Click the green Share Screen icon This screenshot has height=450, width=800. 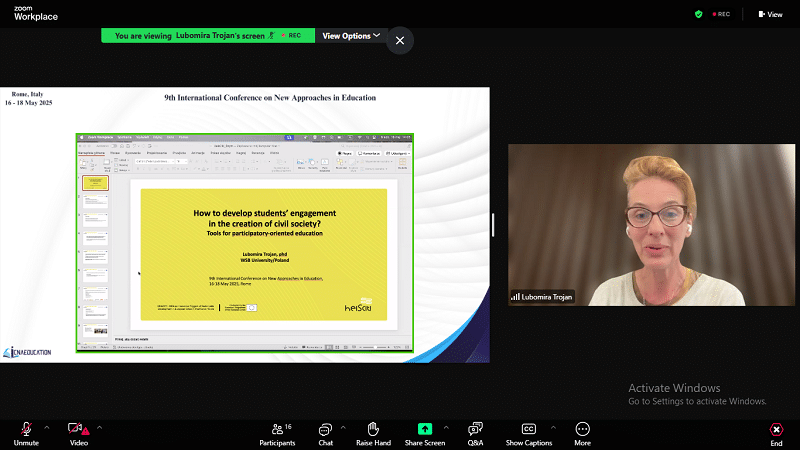coord(425,428)
